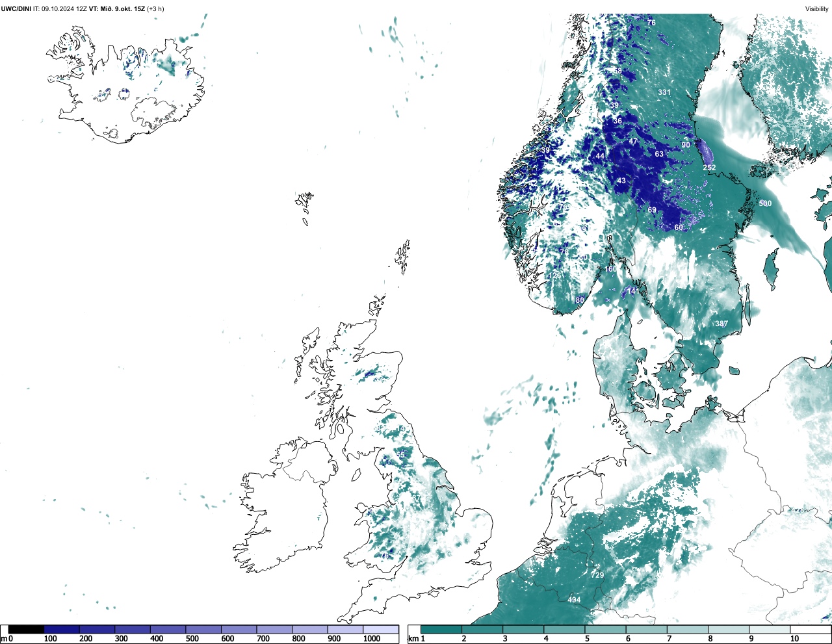Click the '1000' label on the meters legend
The width and height of the screenshot is (832, 644).
(x=372, y=639)
